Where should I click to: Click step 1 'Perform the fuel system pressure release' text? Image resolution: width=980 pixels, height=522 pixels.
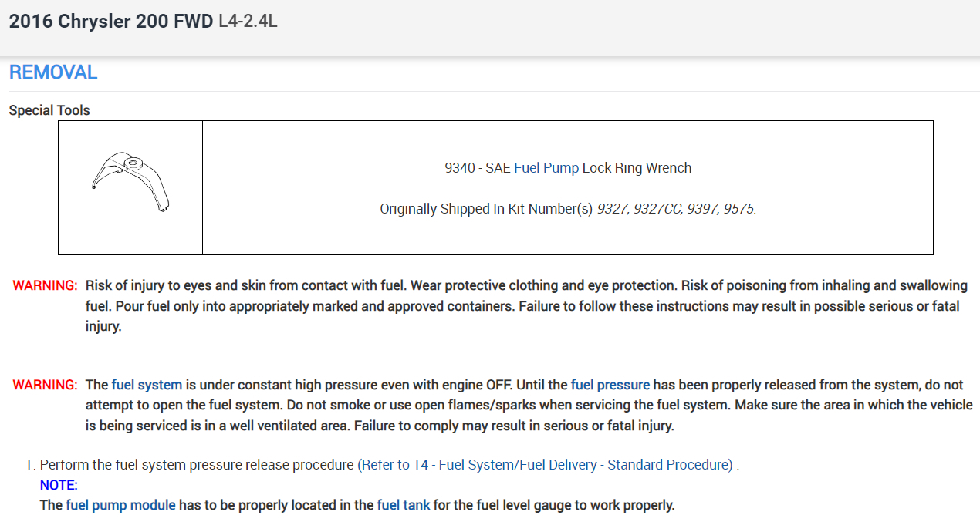tap(197, 465)
